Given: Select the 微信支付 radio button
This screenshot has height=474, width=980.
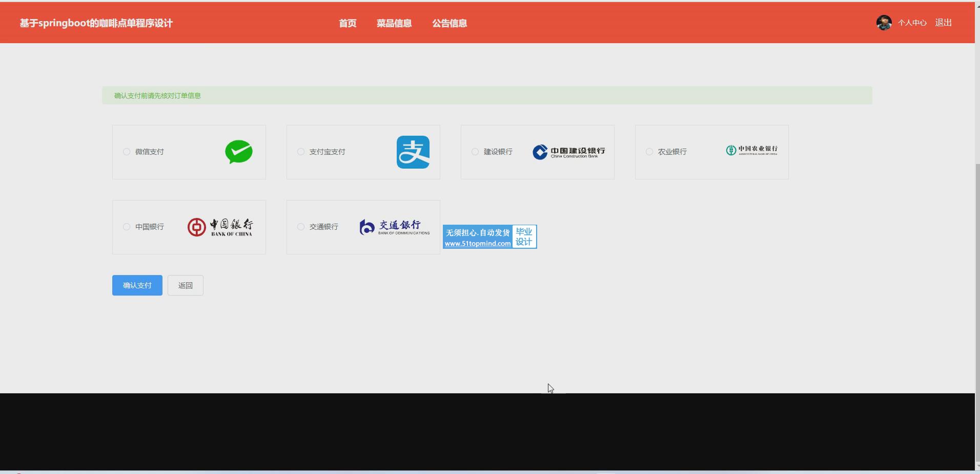Looking at the screenshot, I should coord(127,152).
